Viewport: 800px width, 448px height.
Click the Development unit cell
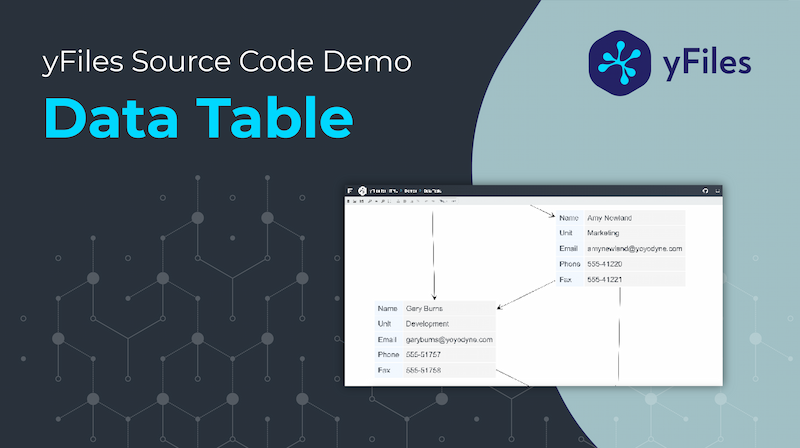(x=427, y=324)
